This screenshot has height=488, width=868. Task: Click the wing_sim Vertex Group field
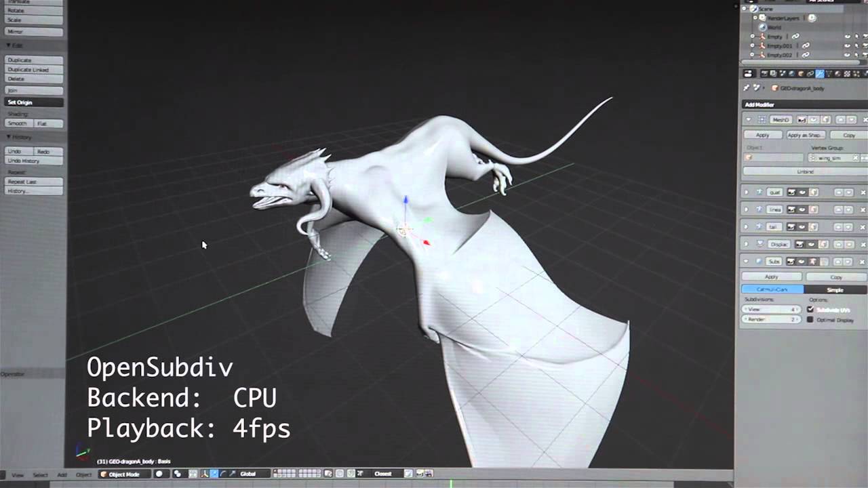[835, 158]
